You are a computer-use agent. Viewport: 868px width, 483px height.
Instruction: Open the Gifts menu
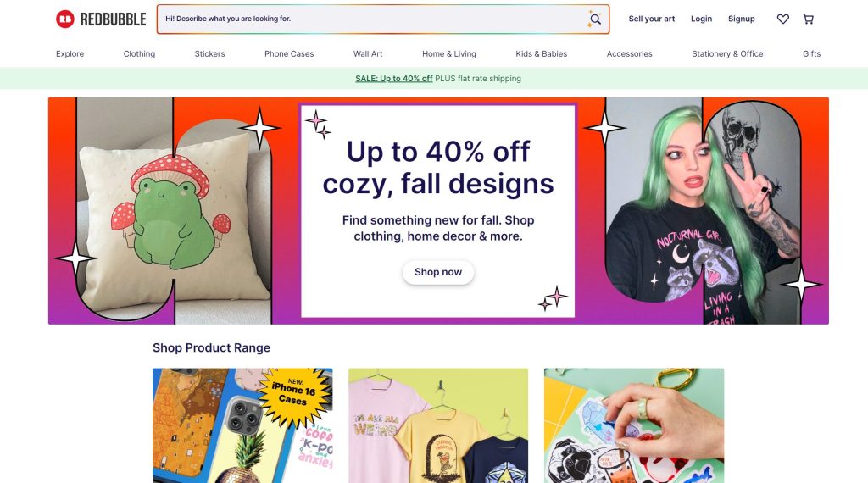pyautogui.click(x=811, y=53)
